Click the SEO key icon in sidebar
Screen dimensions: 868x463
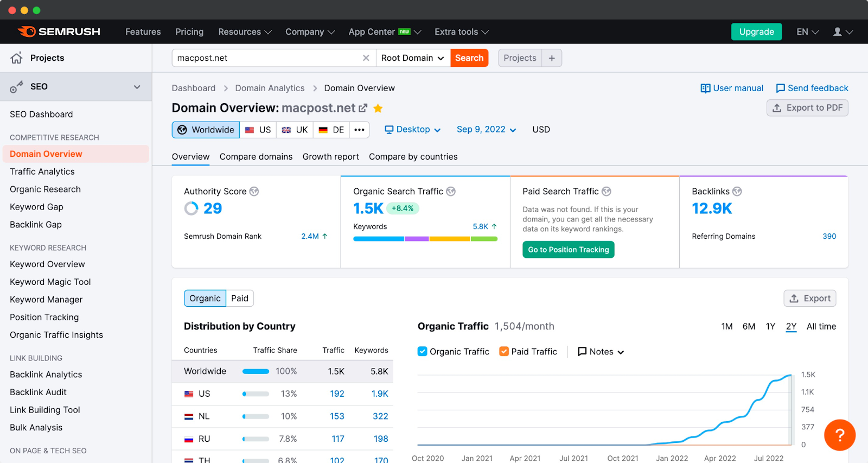point(17,87)
